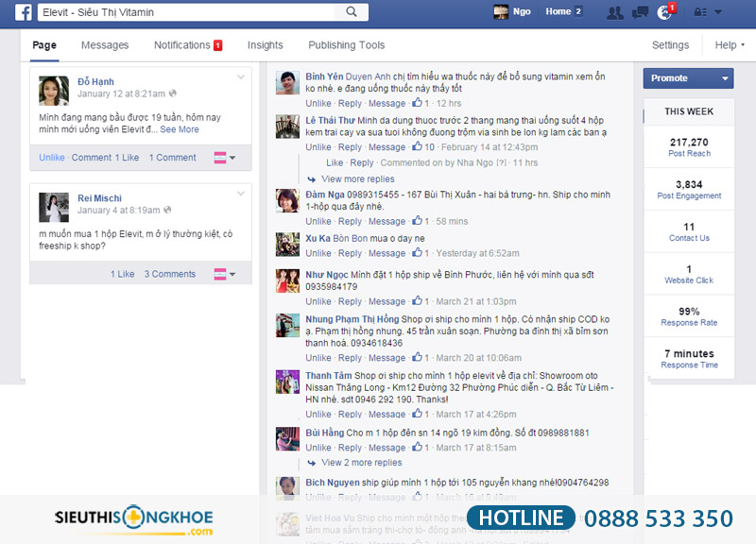
Task: Open the friend requests icon
Action: coord(615,12)
